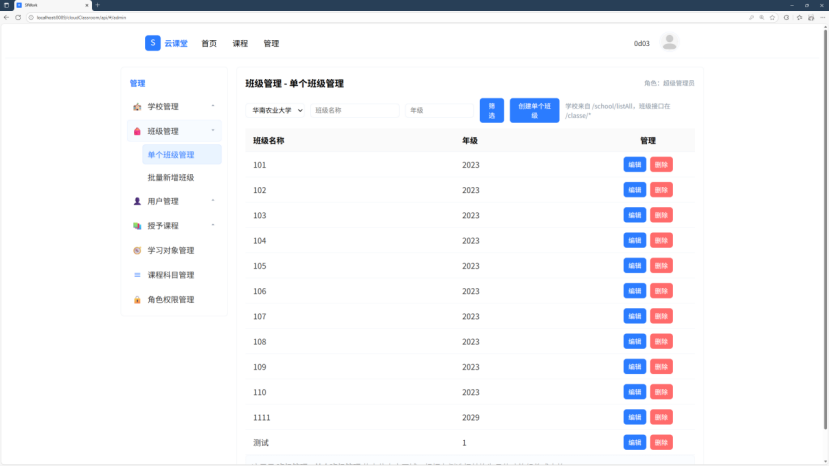Click the 授予课程 books icon

point(137,226)
